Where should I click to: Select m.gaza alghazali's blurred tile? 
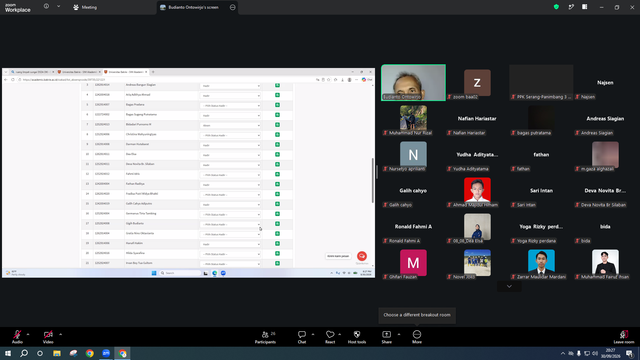(x=605, y=154)
